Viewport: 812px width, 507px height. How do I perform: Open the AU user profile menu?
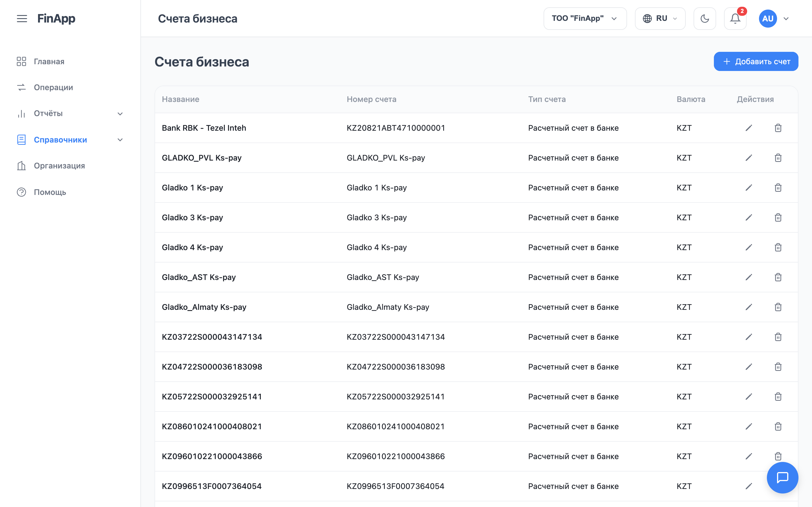(773, 18)
